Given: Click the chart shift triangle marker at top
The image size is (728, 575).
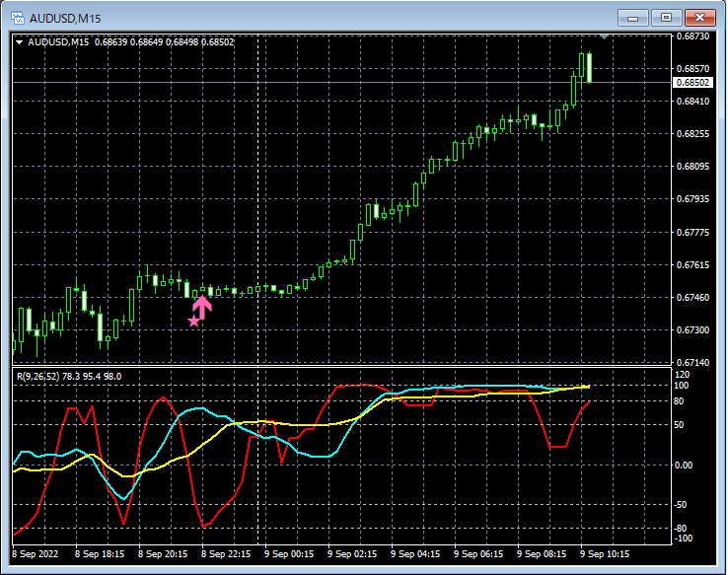Looking at the screenshot, I should pyautogui.click(x=604, y=36).
